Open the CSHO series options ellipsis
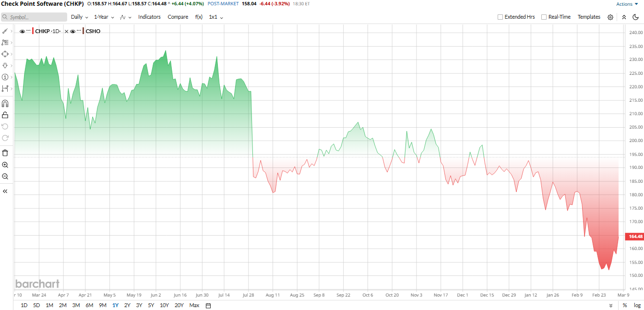The height and width of the screenshot is (310, 644). pos(79,31)
